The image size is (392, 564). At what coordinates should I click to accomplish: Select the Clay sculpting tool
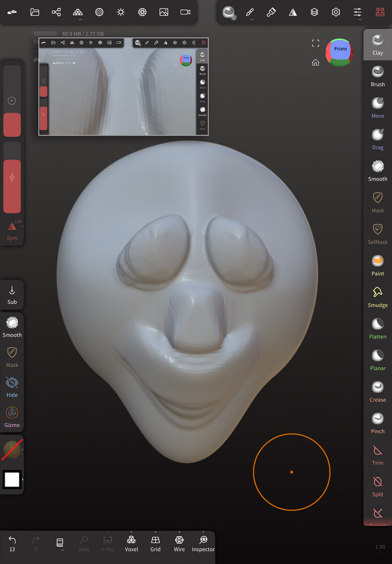(377, 44)
